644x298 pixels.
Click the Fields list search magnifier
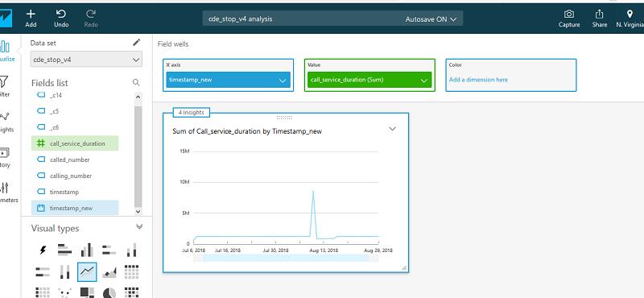click(136, 83)
